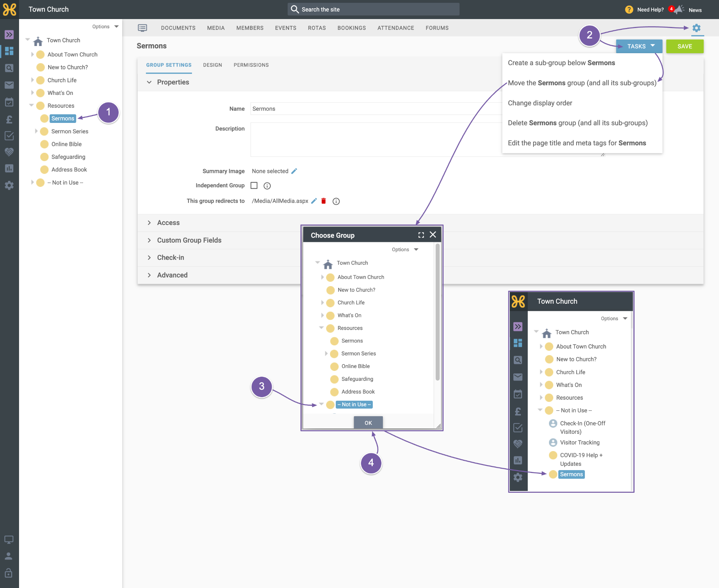Open the pound sign finance icon in the left sidebar
719x588 pixels.
tap(9, 119)
